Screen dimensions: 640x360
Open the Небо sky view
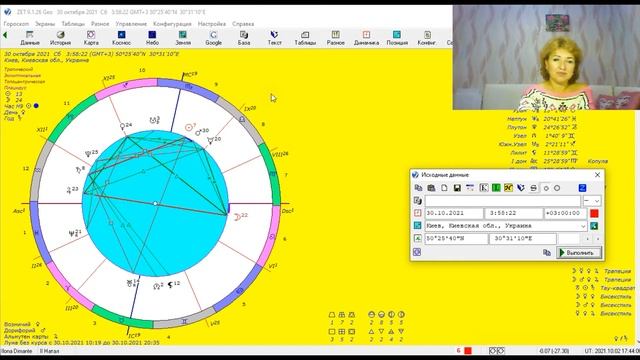pyautogui.click(x=152, y=38)
